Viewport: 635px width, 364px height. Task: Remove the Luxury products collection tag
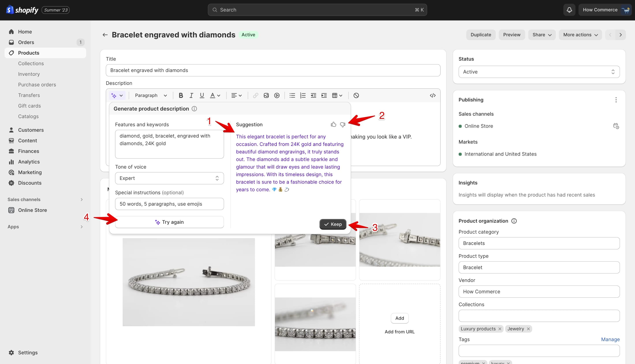pos(499,329)
